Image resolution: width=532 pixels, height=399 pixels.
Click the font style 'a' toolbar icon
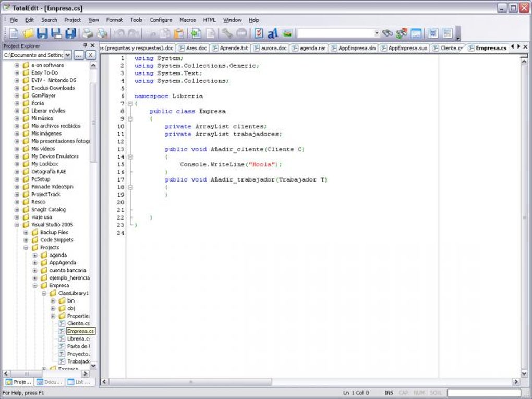tap(272, 33)
